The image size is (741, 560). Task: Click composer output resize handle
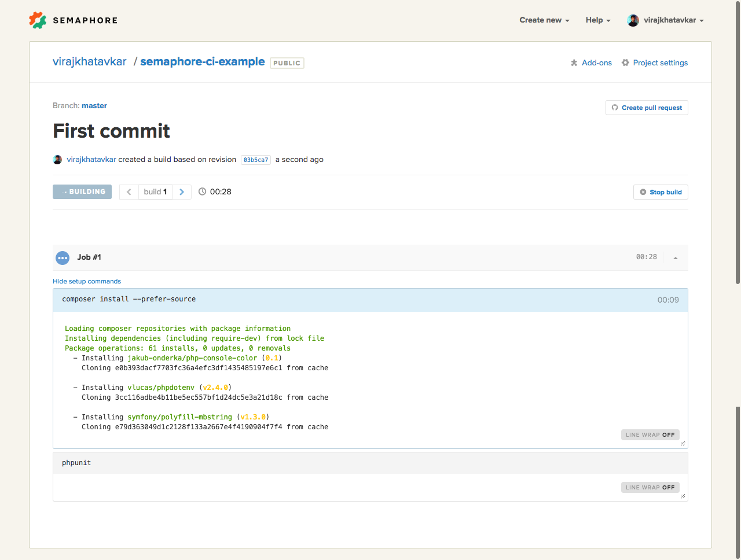click(683, 444)
